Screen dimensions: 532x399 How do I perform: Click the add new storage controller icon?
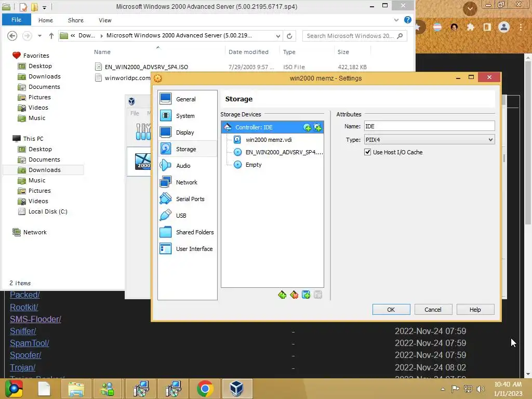pyautogui.click(x=282, y=295)
